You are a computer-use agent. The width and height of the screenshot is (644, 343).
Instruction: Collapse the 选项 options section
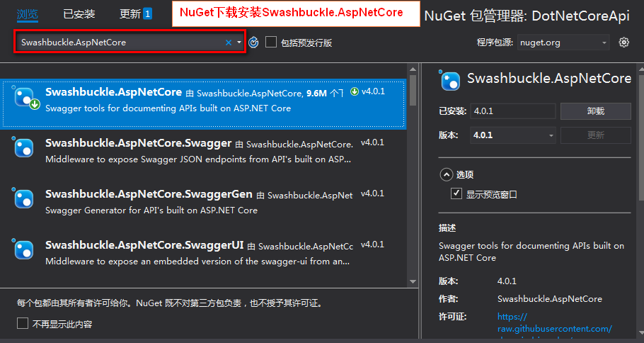pos(447,175)
